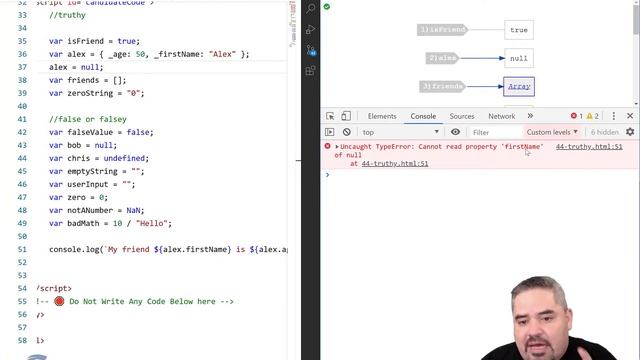Open the Search icon in activity bar
Viewport: 640px width, 360px height.
[311, 8]
